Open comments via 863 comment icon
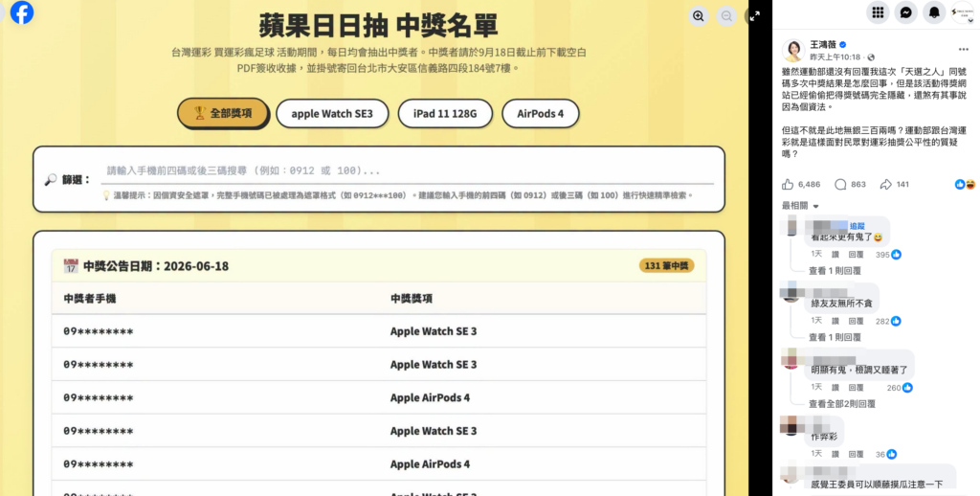 840,185
